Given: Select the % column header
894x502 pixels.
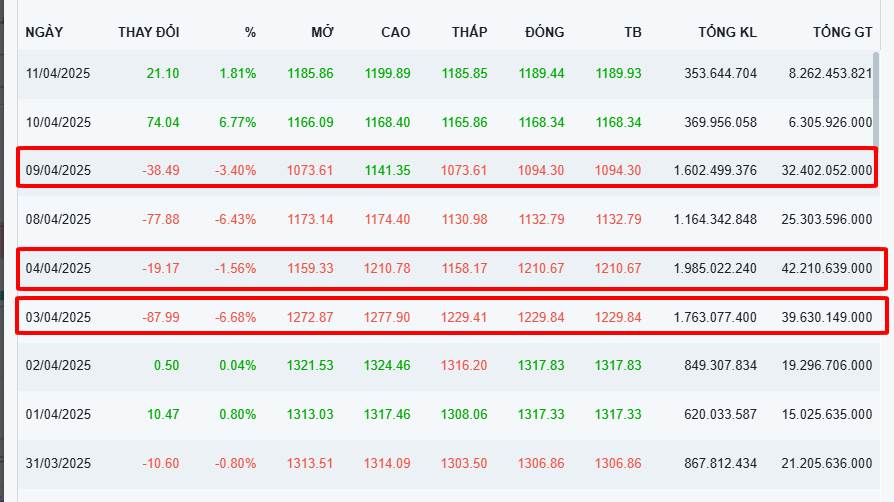Looking at the screenshot, I should coord(250,32).
